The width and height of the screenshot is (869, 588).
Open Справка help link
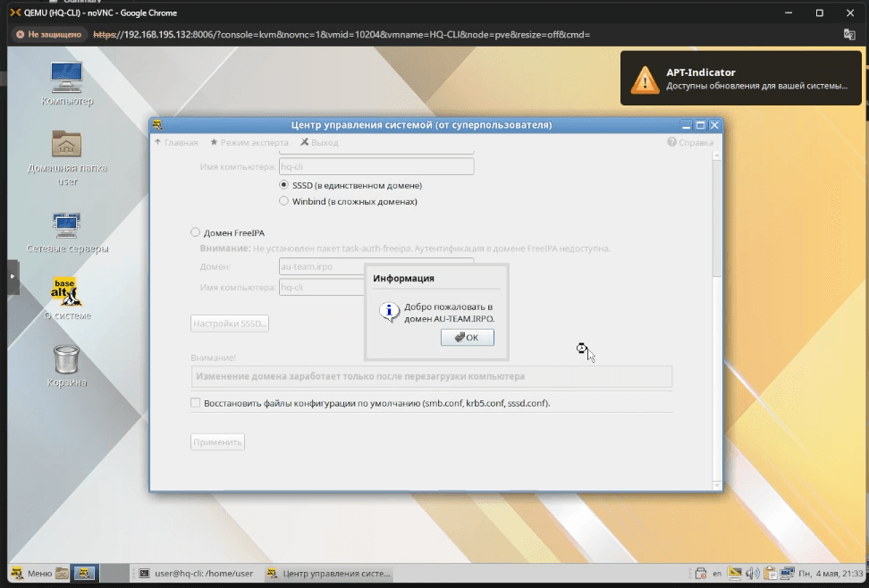pos(690,142)
